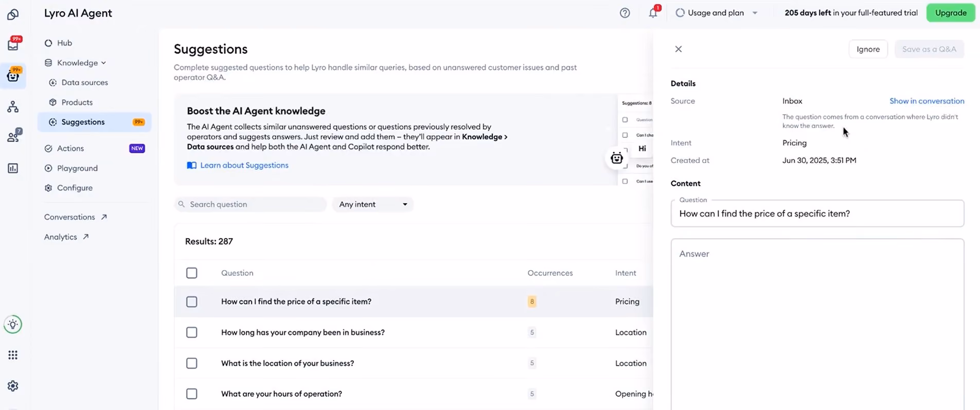Image resolution: width=980 pixels, height=410 pixels.
Task: Click the Answer text area
Action: point(817,324)
